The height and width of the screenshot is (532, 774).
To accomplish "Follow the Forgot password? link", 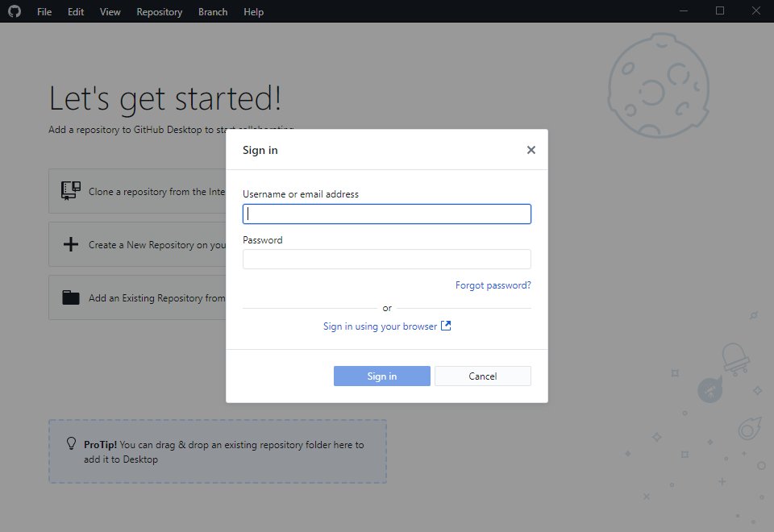I will click(x=493, y=285).
